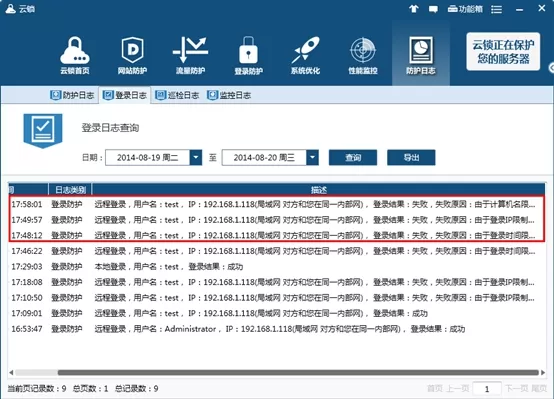Click the scrollbar right arrow
The width and height of the screenshot is (554, 399).
pos(542,372)
